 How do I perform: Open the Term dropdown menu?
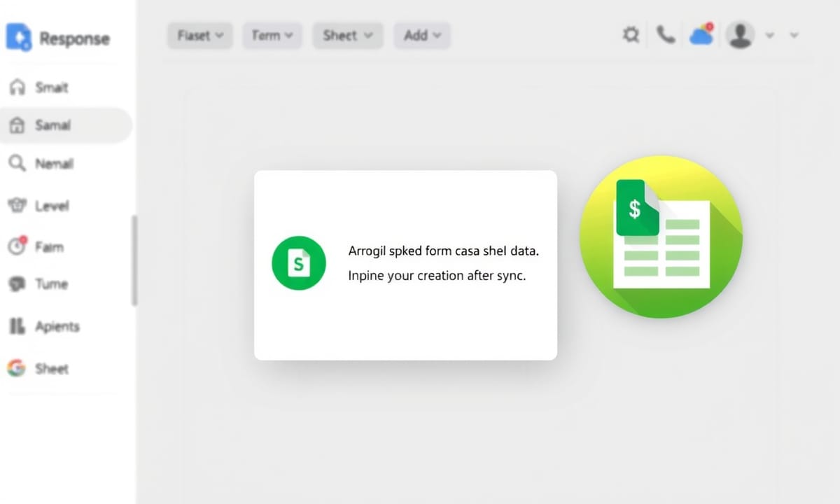pos(272,35)
